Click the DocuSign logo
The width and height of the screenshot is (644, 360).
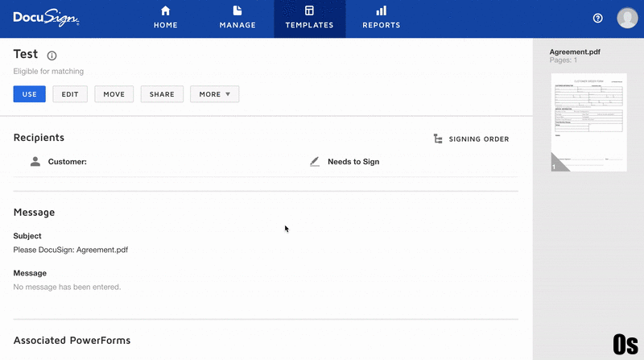[x=46, y=18]
